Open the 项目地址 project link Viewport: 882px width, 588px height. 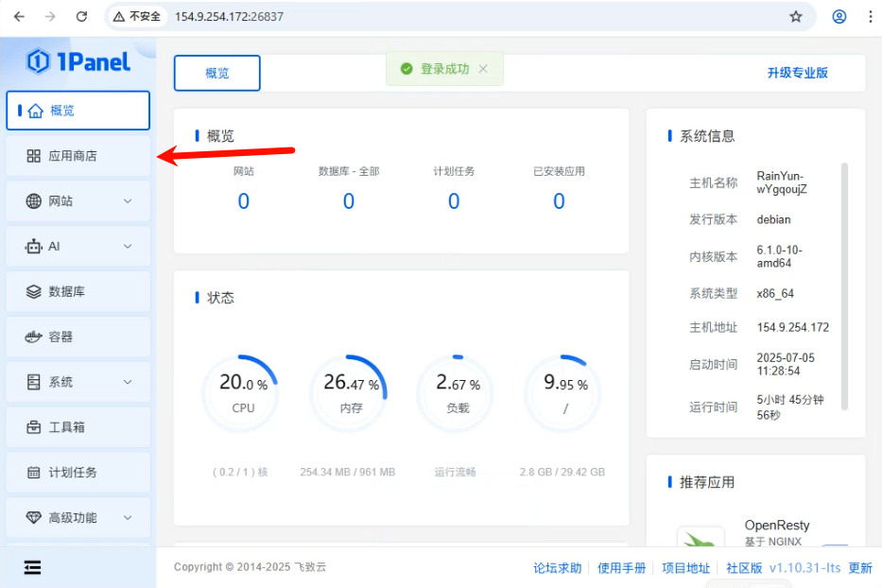pos(686,568)
